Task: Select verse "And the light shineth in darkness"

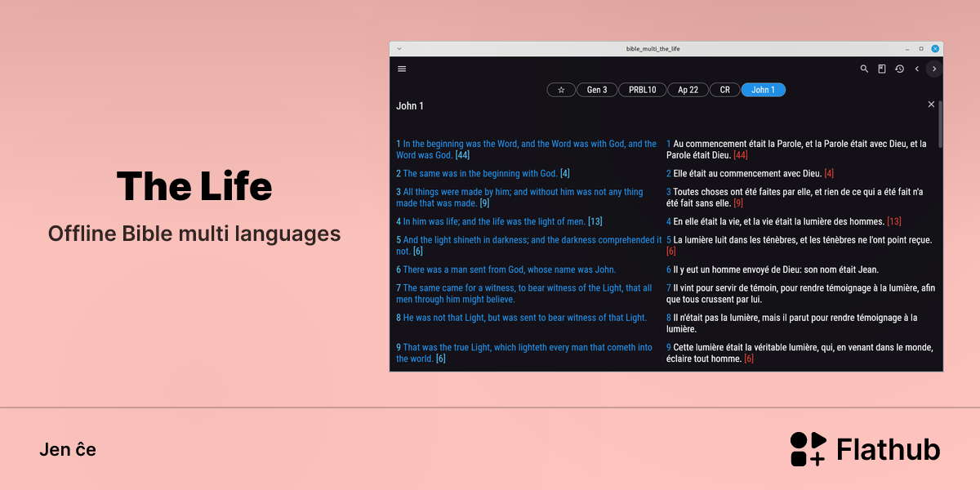Action: [x=529, y=246]
